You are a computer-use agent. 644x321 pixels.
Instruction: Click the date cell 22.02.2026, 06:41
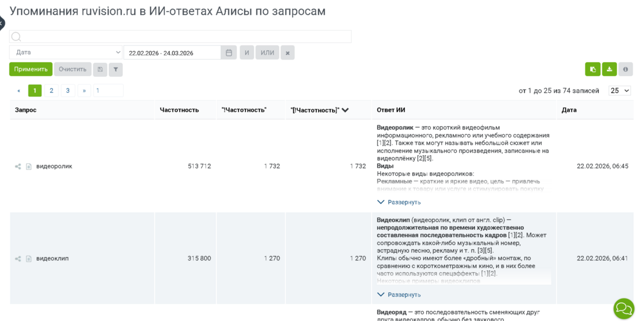[602, 258]
